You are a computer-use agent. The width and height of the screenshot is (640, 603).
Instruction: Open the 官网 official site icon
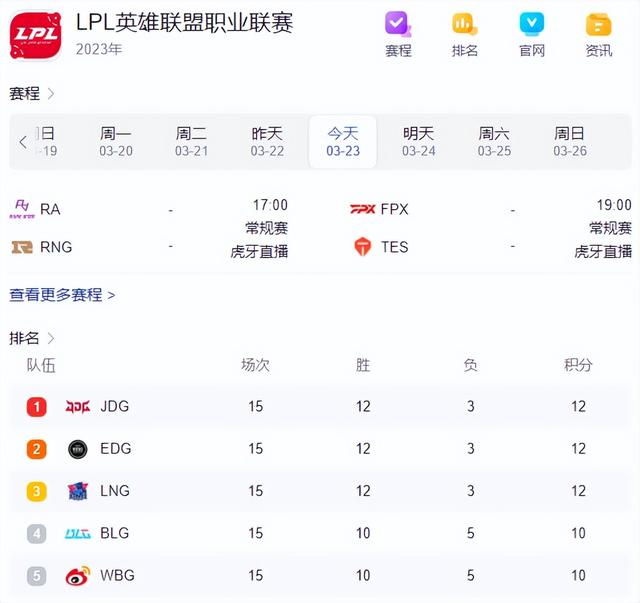531,24
